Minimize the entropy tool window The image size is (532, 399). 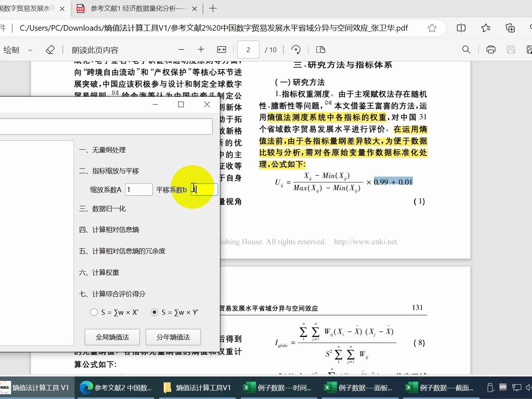coord(155,105)
